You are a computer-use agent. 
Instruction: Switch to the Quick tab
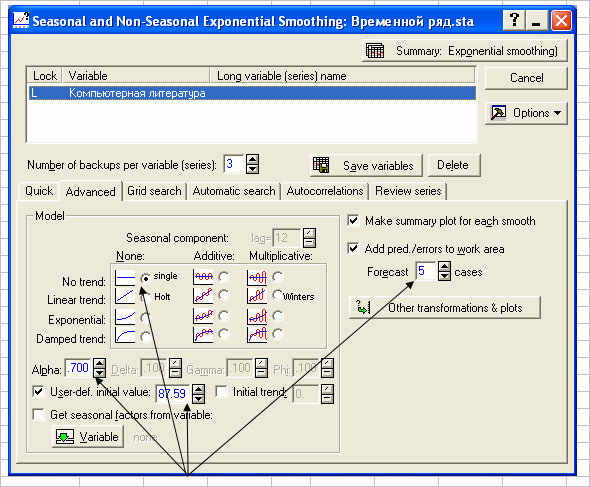[x=39, y=191]
